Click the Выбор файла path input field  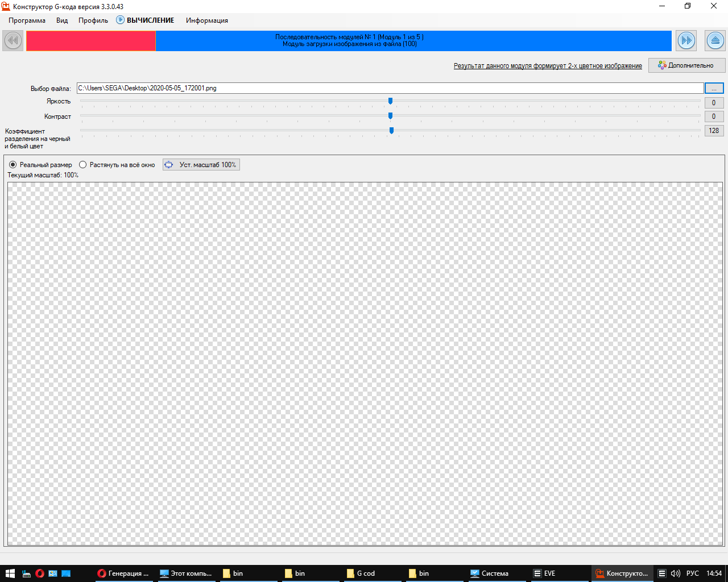[390, 88]
